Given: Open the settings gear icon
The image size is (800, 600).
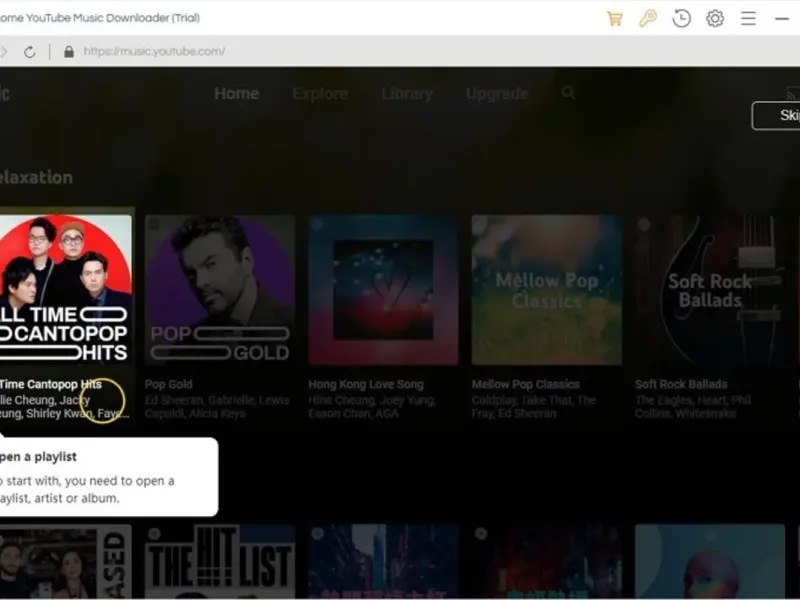Looking at the screenshot, I should (715, 18).
